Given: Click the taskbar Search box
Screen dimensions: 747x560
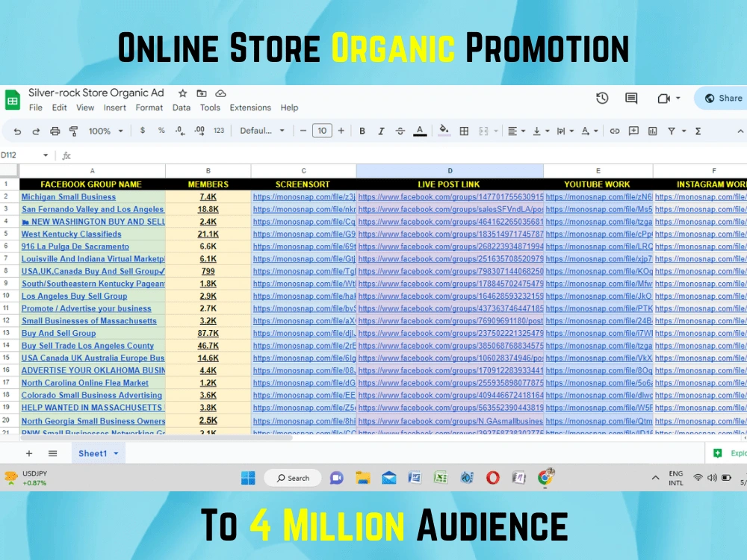Looking at the screenshot, I should pyautogui.click(x=293, y=478).
